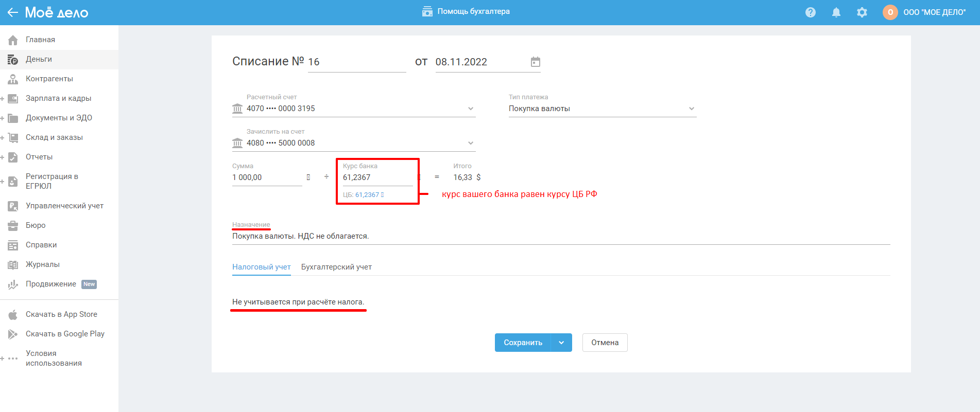Viewport: 980px width, 412px height.
Task: Expand the Условия использования section
Action: [2, 359]
